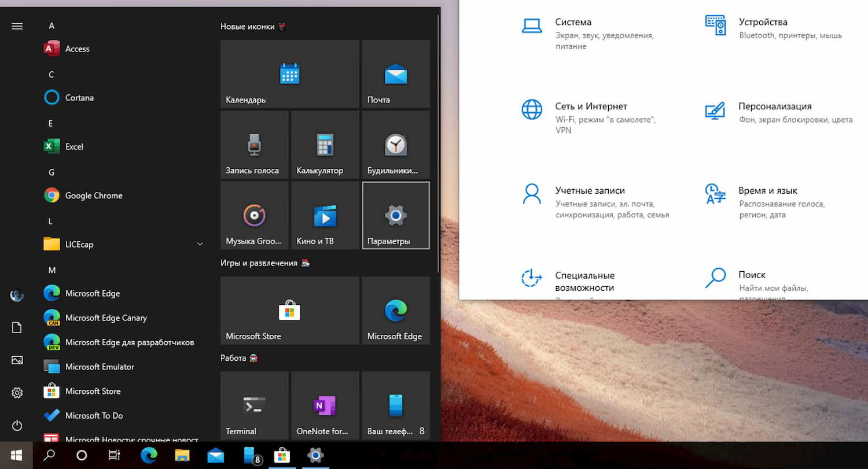Go to Сеть и Интернет settings
Image resolution: width=868 pixels, height=469 pixels.
591,107
